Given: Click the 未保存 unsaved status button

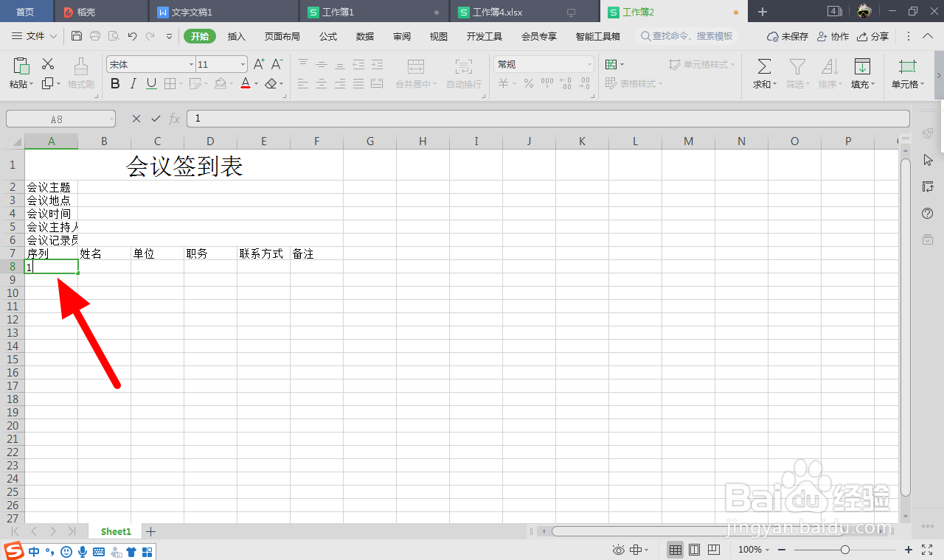Looking at the screenshot, I should [788, 36].
